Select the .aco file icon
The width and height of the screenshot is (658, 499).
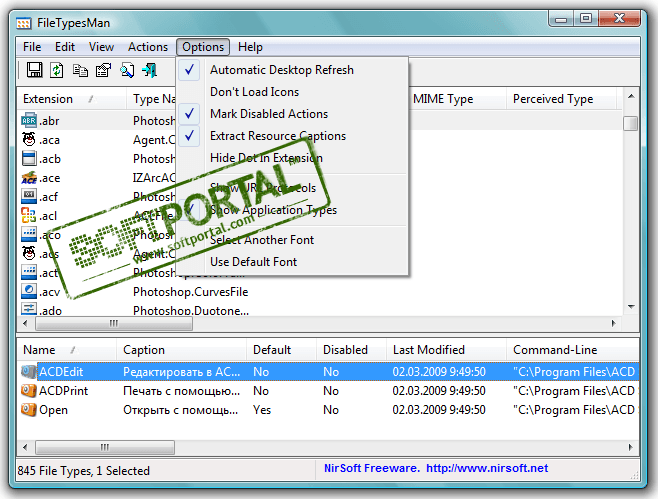pyautogui.click(x=29, y=235)
